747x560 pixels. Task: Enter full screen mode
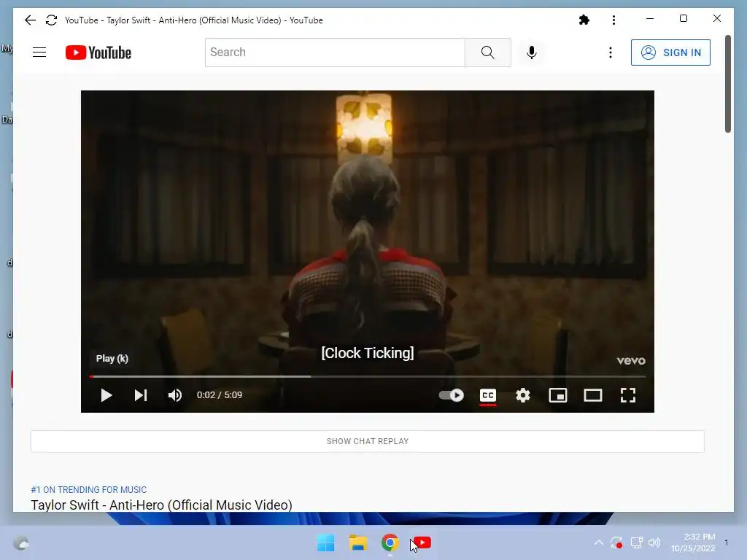[628, 395]
